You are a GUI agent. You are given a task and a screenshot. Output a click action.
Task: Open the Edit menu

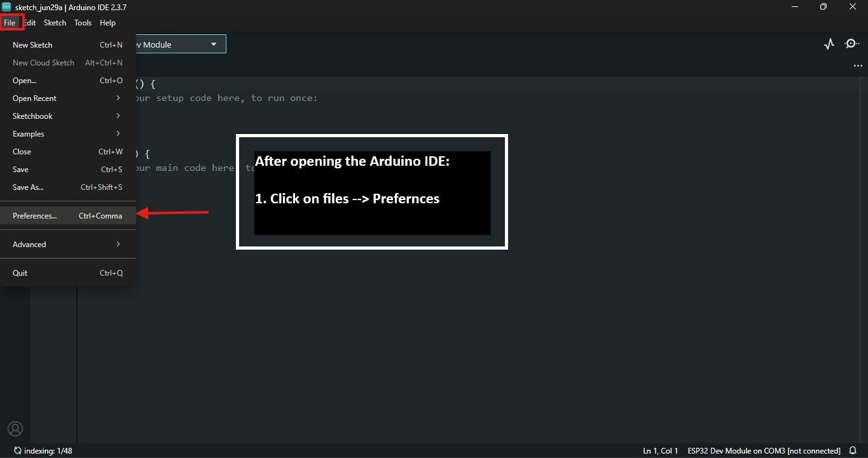[x=30, y=23]
